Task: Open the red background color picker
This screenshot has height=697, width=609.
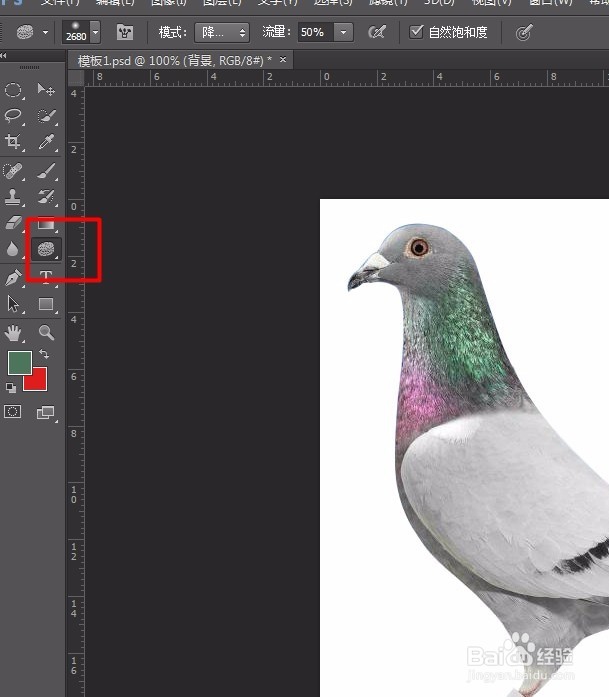Action: click(x=39, y=382)
